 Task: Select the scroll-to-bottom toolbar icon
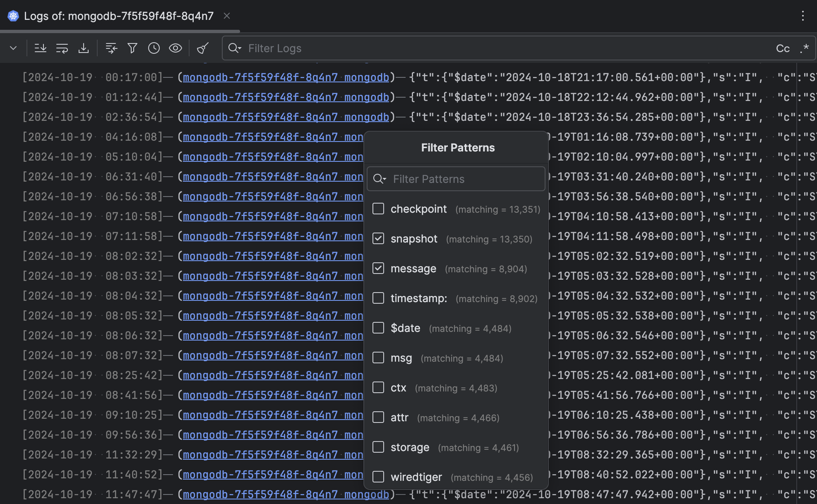click(x=40, y=48)
